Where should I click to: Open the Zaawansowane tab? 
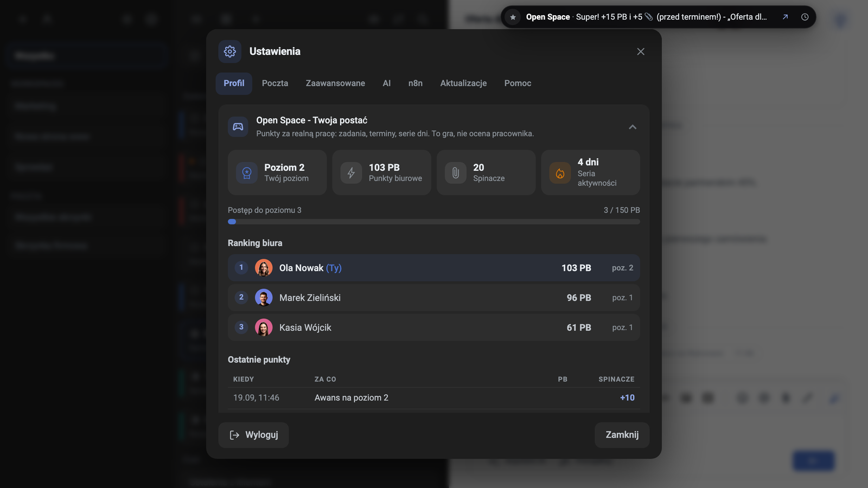pos(335,84)
